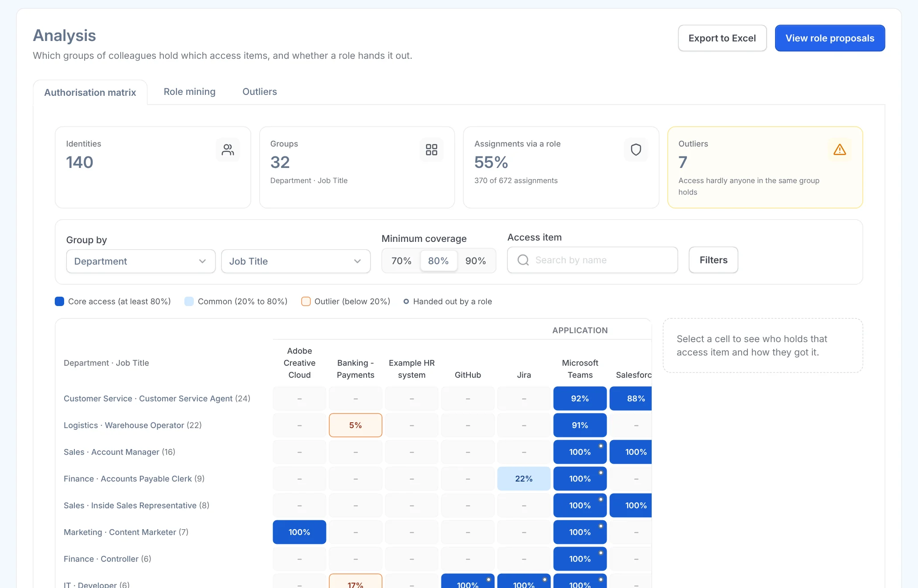
Task: Click 'Finance · Accounts Payable Clerk (9)' label
Action: pos(134,479)
